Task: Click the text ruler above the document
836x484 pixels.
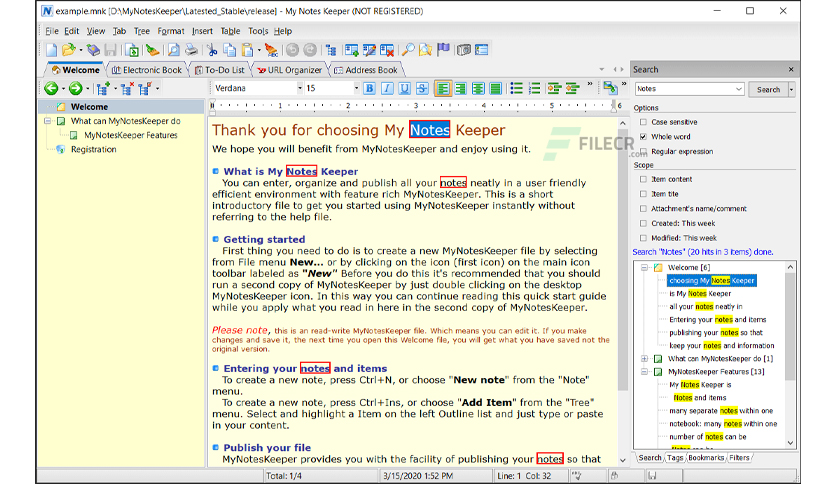Action: coord(416,106)
